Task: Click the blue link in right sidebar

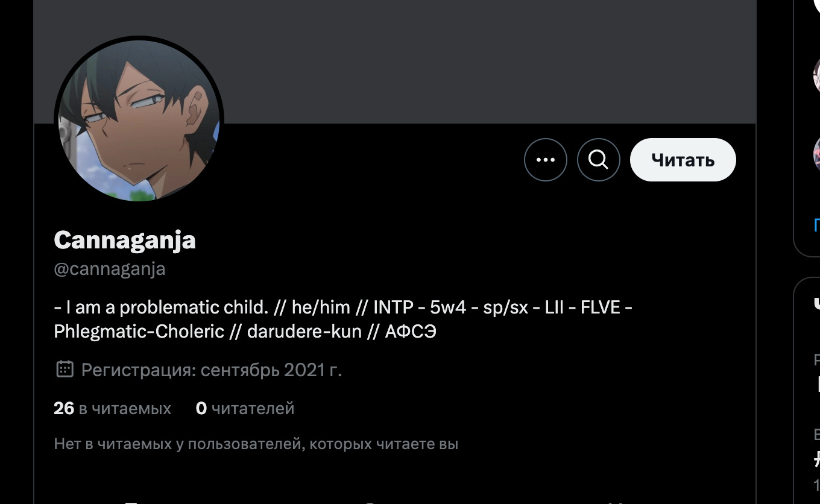Action: tap(816, 225)
